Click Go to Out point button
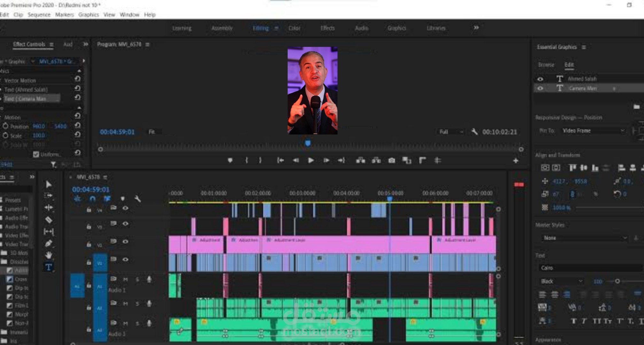644x345 pixels. 341,160
